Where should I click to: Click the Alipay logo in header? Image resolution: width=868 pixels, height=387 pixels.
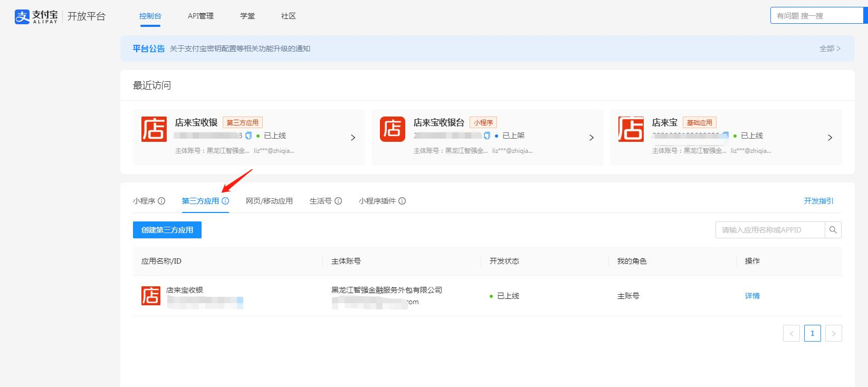click(36, 16)
